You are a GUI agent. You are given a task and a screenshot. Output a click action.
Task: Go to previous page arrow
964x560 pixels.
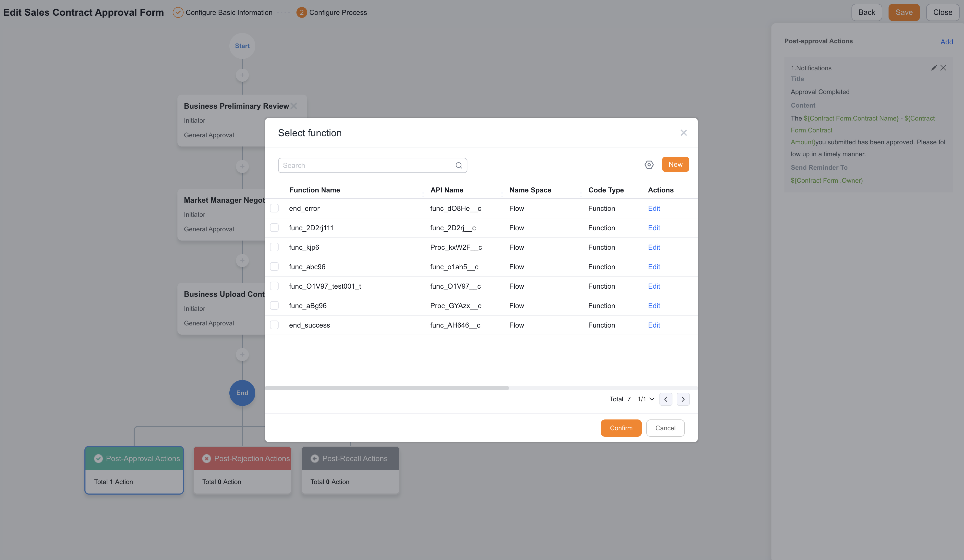[666, 399]
